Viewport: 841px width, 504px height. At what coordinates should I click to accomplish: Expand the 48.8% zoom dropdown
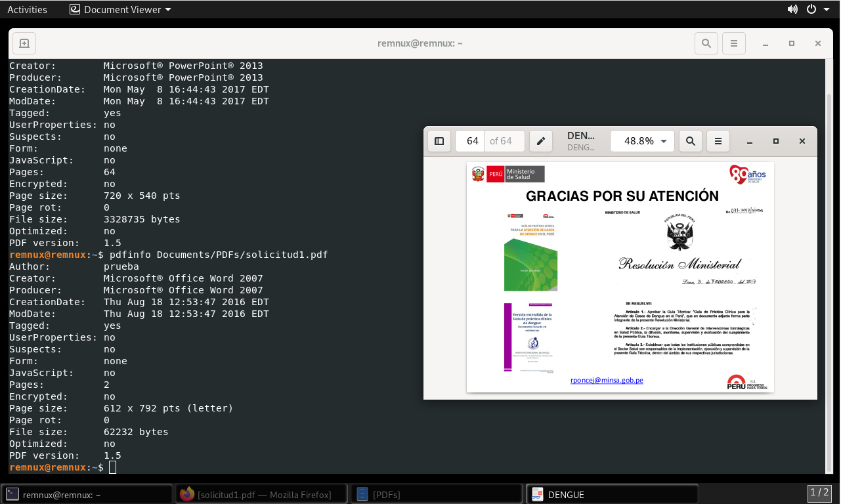pos(663,141)
